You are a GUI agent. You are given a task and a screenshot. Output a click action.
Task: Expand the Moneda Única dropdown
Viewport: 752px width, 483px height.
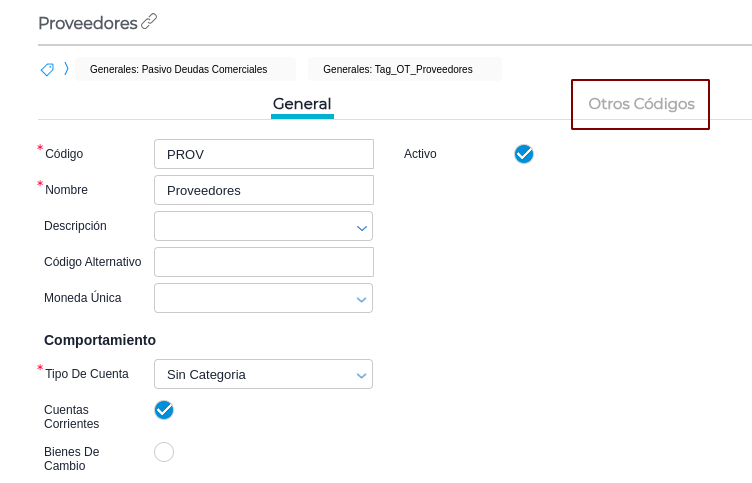click(x=264, y=298)
